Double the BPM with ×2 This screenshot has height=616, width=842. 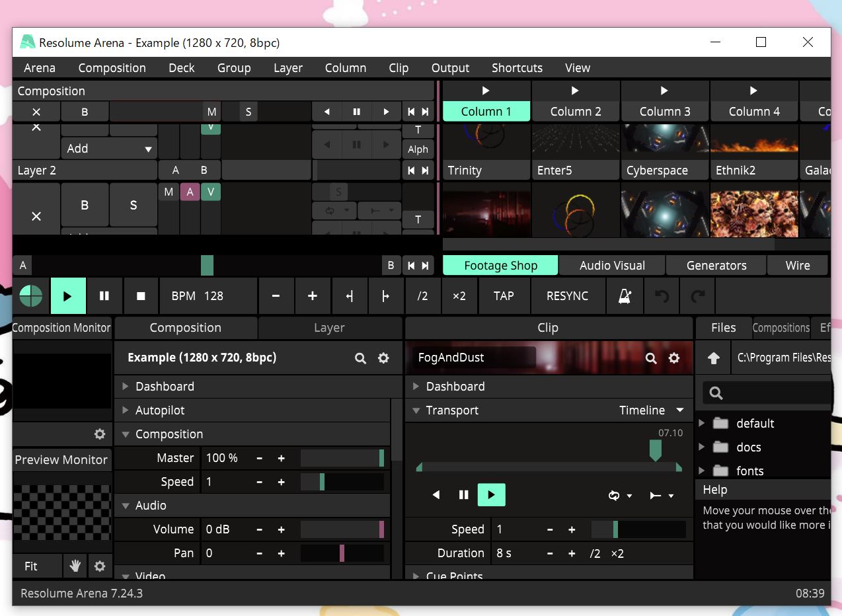[459, 296]
